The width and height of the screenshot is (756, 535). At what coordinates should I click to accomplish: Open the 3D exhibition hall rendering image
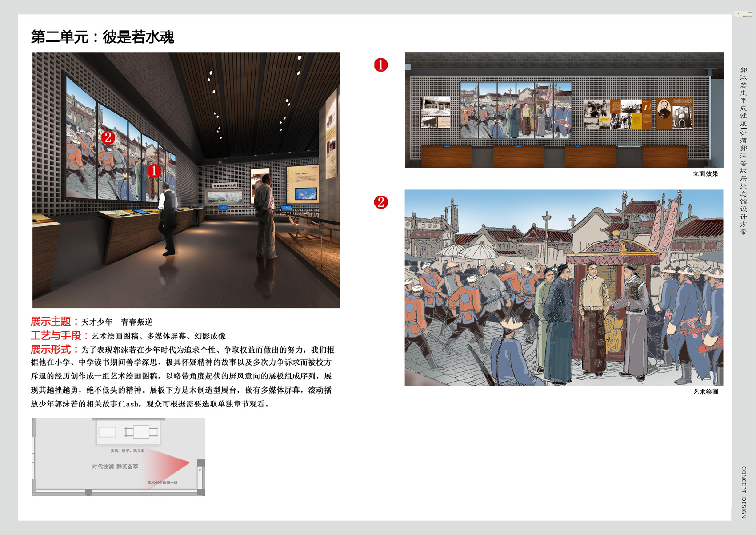[186, 180]
